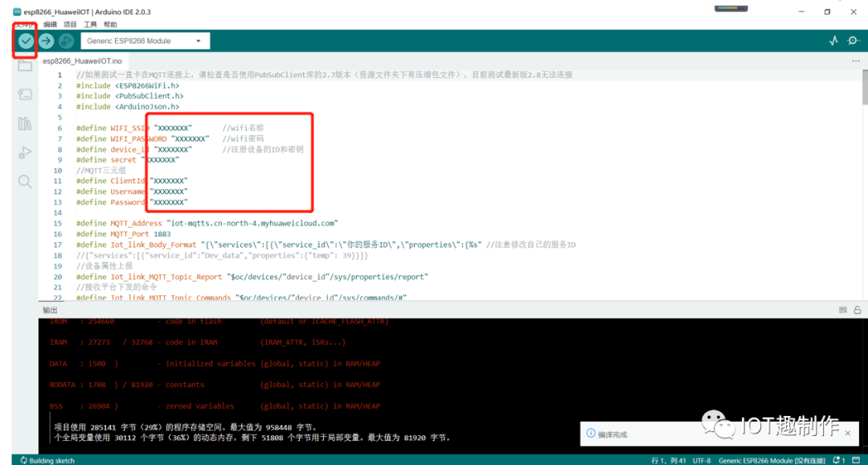
Task: Select the esp8266_HuaweiIOT.ino tab
Action: point(82,61)
